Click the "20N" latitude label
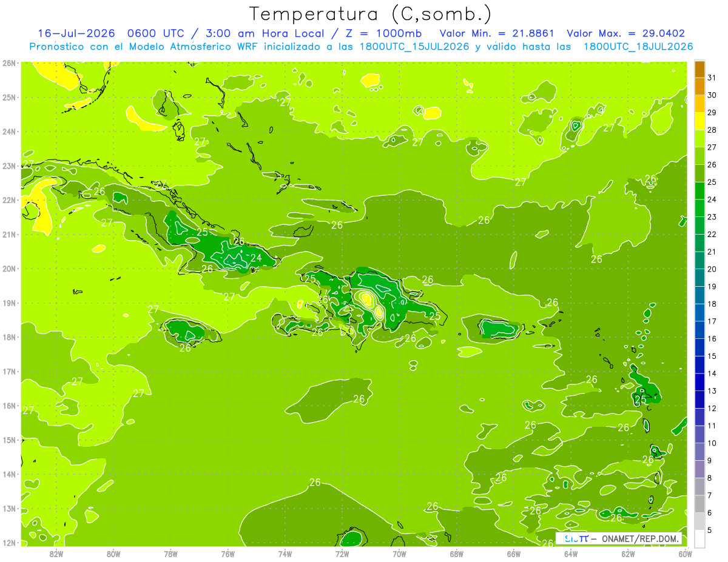Screen dimensions: 728x562 (8, 269)
